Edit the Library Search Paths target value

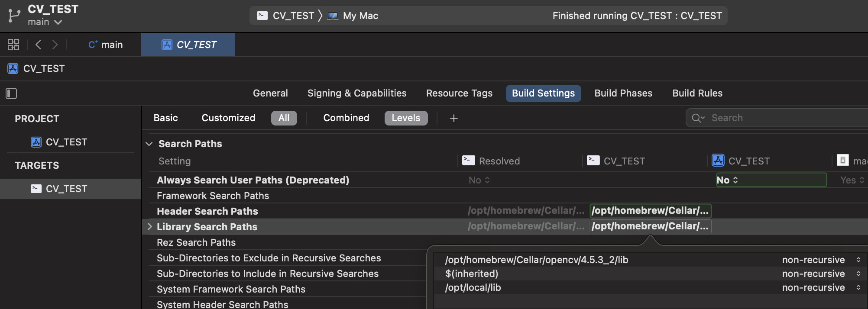click(x=651, y=226)
